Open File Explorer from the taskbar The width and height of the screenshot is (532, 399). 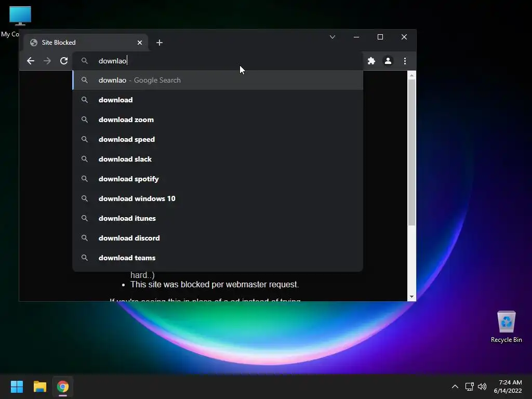tap(39, 387)
